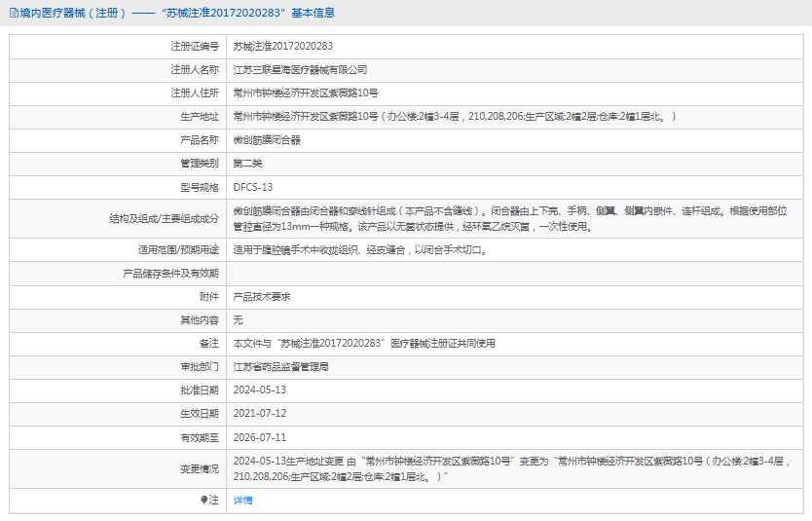Viewport: 812px width, 521px height.
Task: Click management class value 第二类
Action: 247,164
